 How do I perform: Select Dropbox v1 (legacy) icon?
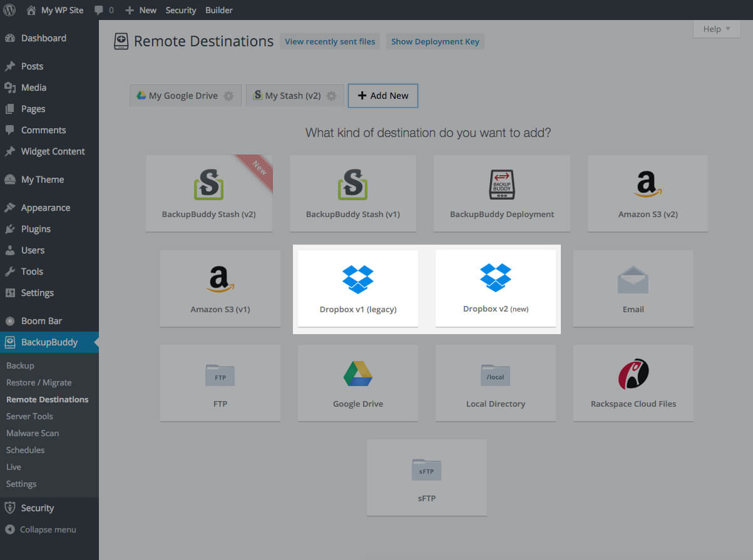[x=358, y=279]
